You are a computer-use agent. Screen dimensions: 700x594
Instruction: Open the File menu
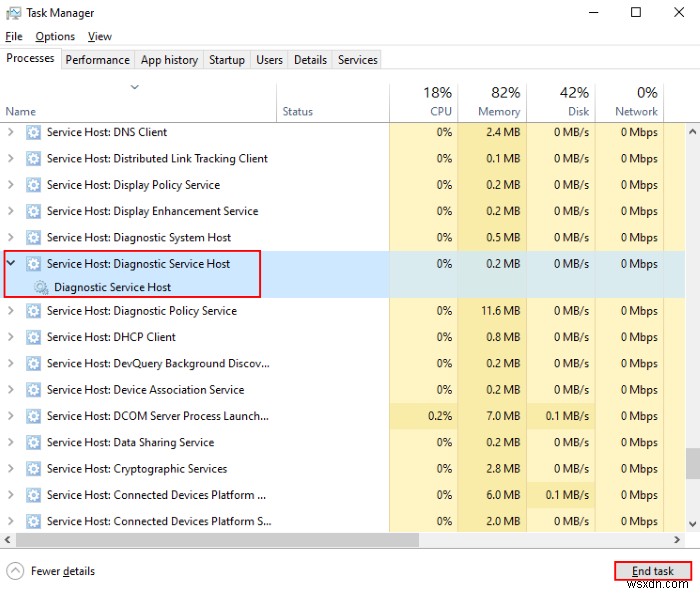click(x=14, y=37)
